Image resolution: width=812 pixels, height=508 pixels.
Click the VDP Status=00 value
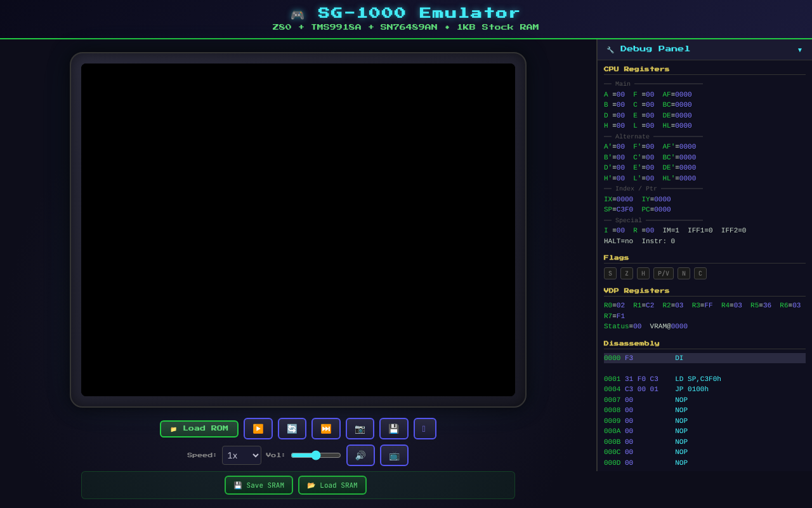[622, 326]
